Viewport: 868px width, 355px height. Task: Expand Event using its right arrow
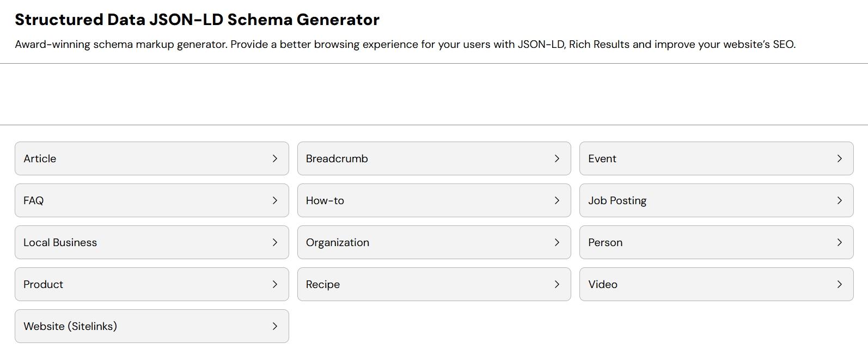(840, 158)
